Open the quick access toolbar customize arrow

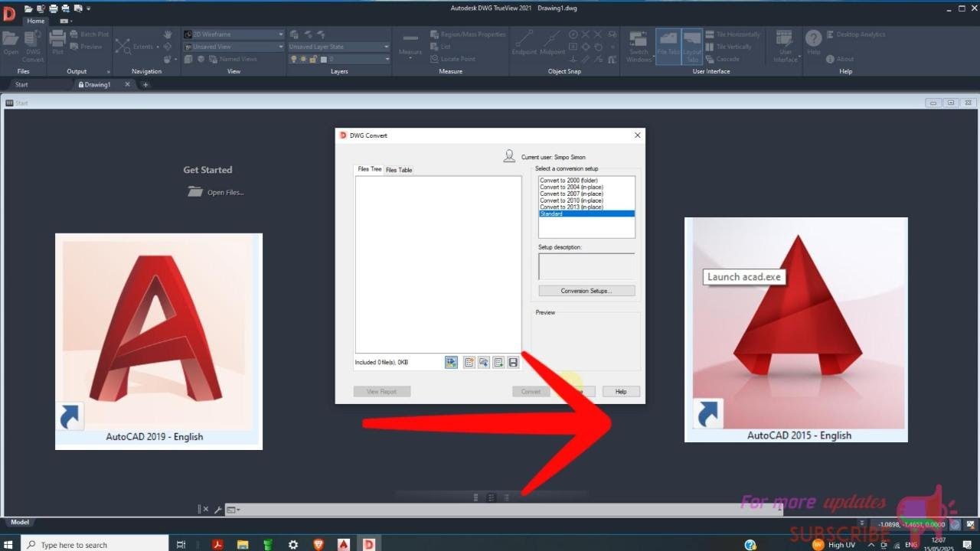tap(88, 8)
